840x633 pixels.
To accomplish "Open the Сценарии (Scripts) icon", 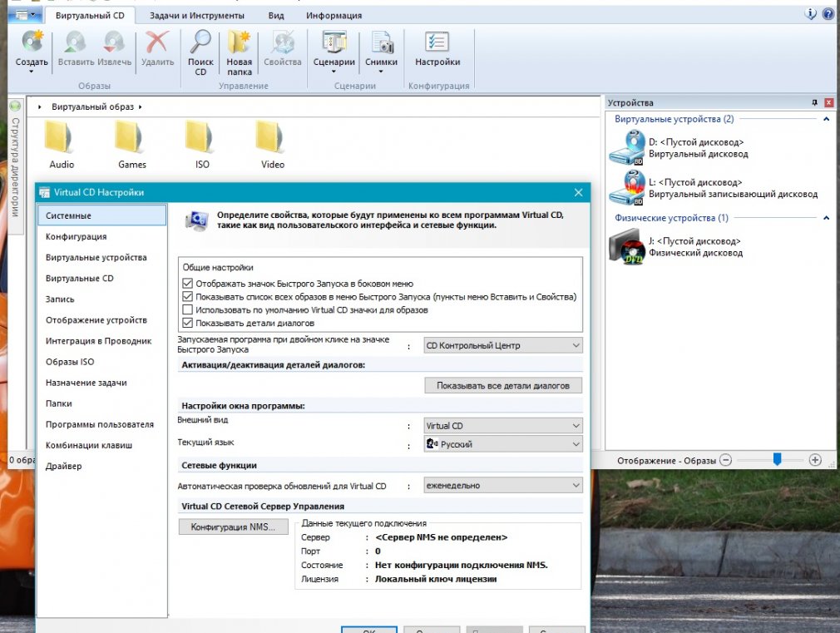I will [x=334, y=43].
